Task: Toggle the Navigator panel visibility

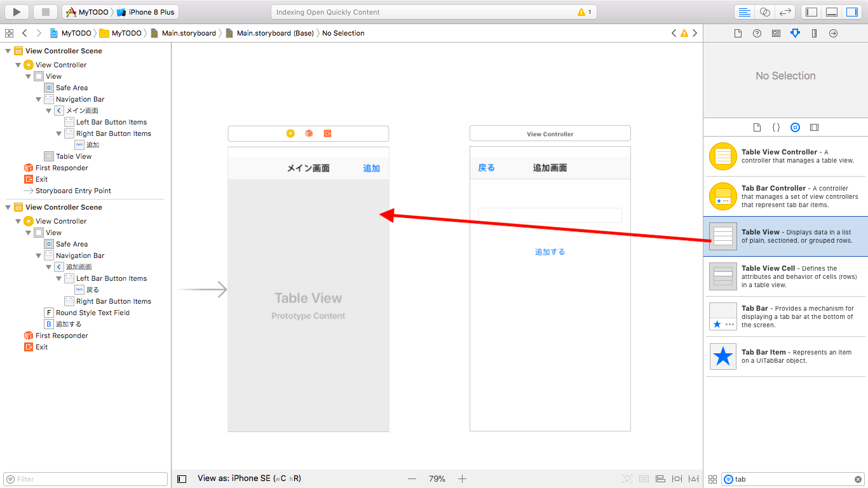Action: pos(811,11)
